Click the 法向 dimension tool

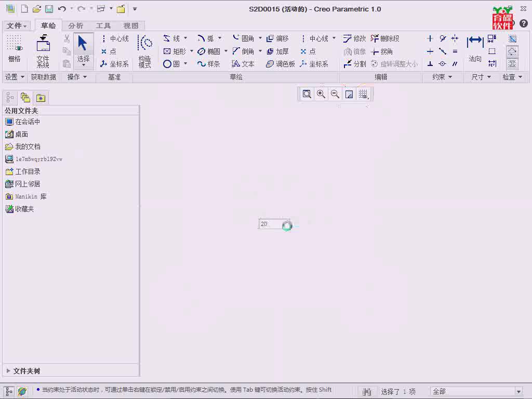point(475,49)
